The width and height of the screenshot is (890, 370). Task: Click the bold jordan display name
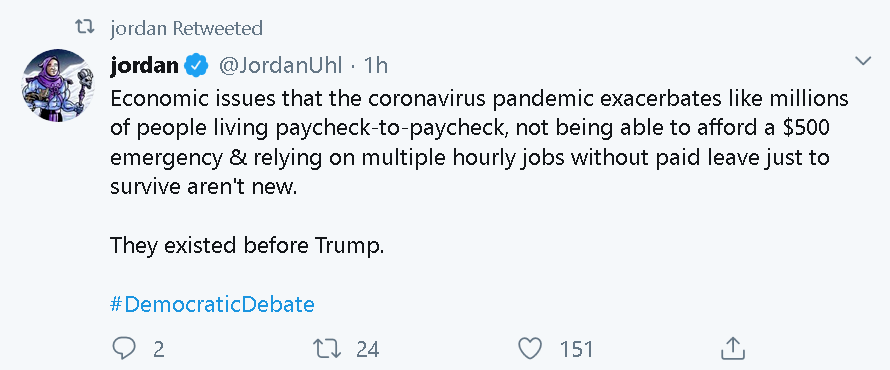coord(144,66)
